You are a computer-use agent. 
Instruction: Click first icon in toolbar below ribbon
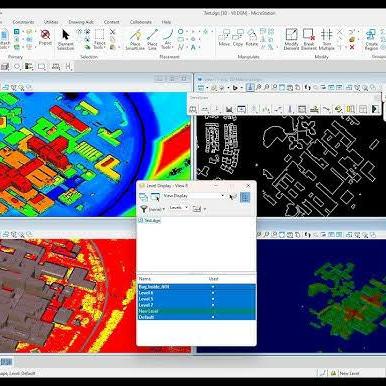(5, 67)
